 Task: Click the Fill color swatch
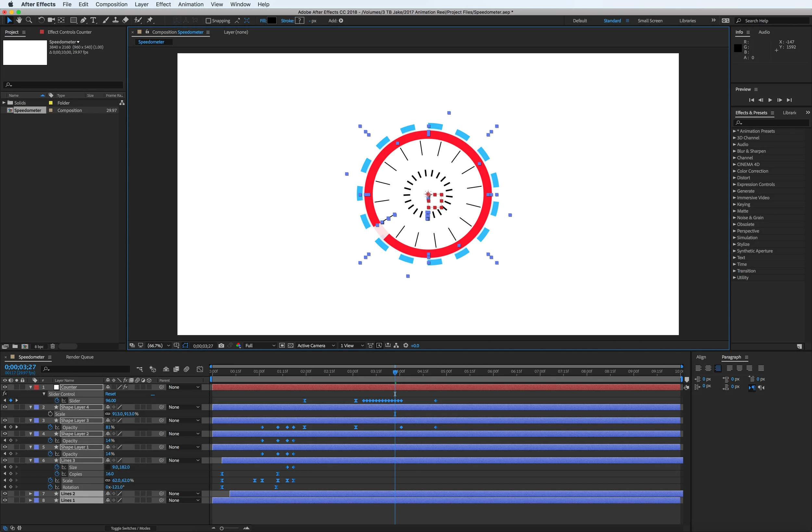[272, 21]
